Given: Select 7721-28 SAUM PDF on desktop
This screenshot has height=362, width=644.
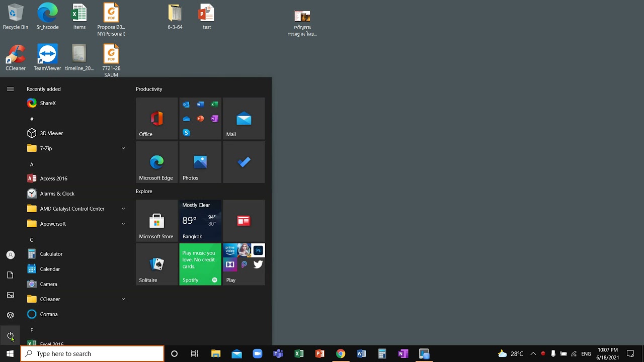Looking at the screenshot, I should (x=111, y=60).
